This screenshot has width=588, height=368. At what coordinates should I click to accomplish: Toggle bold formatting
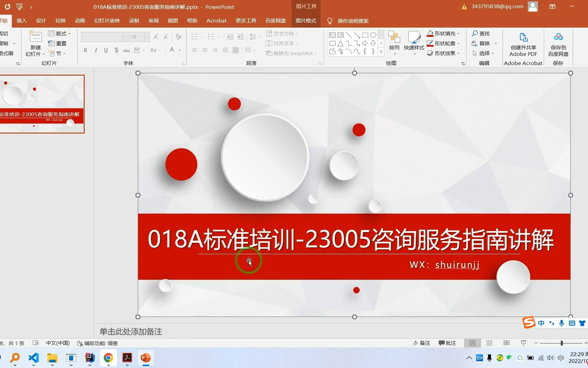[85, 50]
